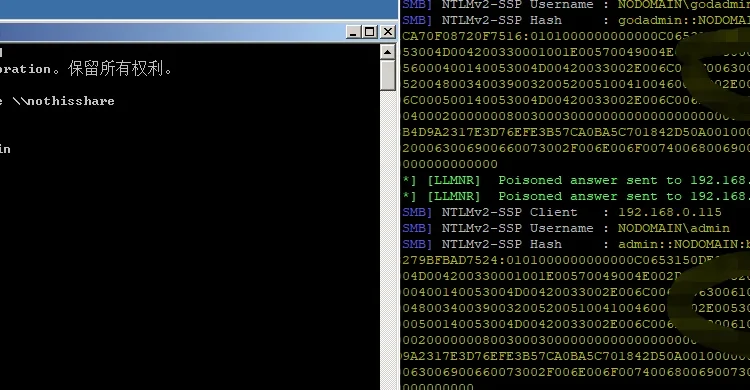The height and width of the screenshot is (390, 750).
Task: Click hash line starting with B4D9A2317E3D76
Action: coord(576,132)
